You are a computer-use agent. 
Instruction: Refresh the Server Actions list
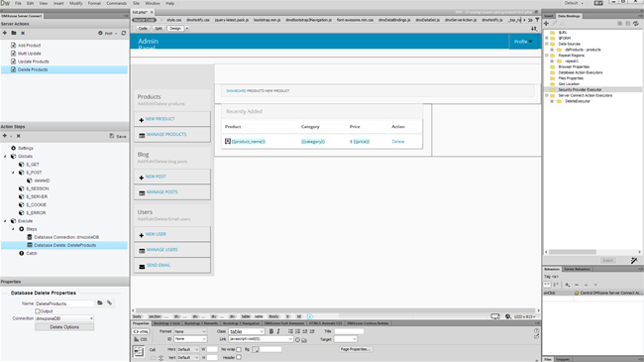tap(124, 33)
